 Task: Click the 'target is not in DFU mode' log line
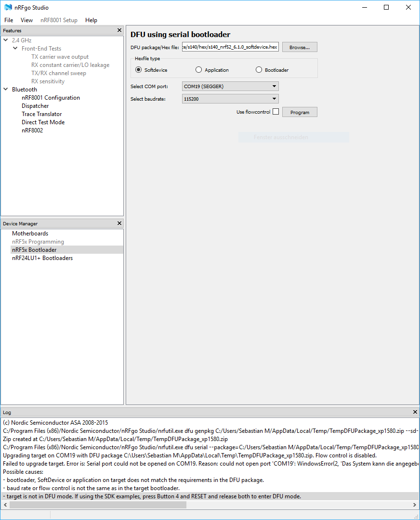210,496
